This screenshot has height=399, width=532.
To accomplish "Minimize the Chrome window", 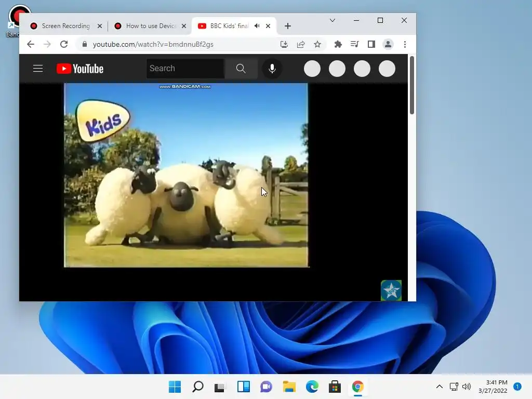I will tap(356, 20).
